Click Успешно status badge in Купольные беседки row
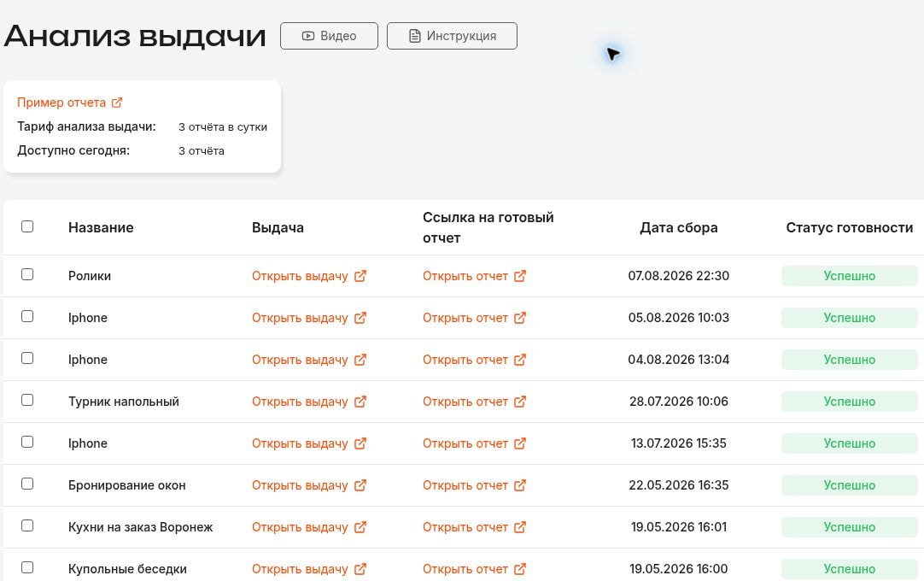This screenshot has width=924, height=581. click(x=849, y=569)
